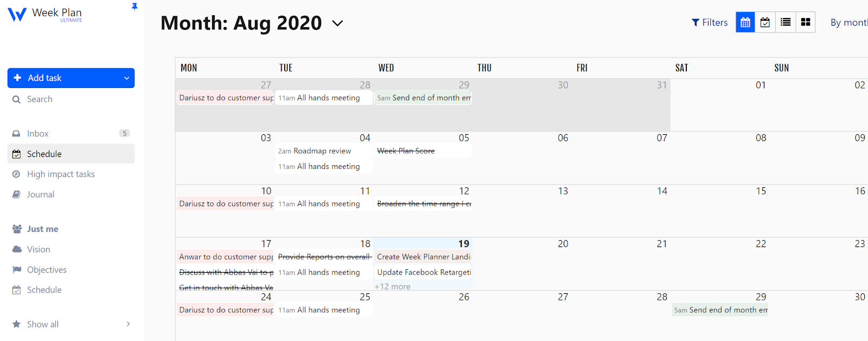Expand the Show all section
868x341 pixels.
128,324
